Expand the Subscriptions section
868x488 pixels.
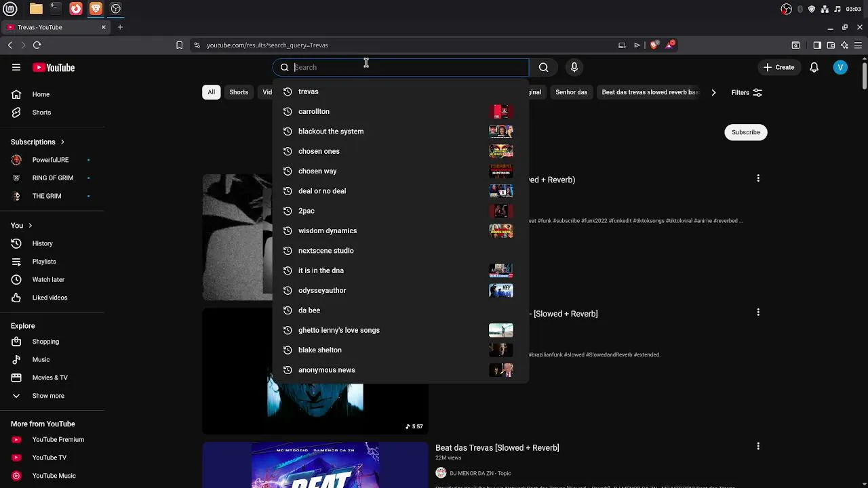tap(38, 142)
